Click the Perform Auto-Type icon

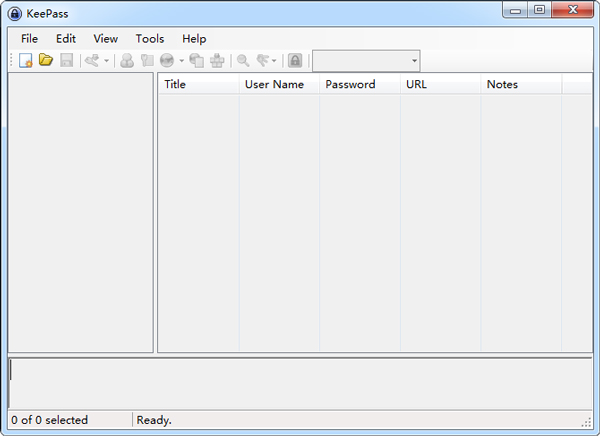pyautogui.click(x=216, y=61)
